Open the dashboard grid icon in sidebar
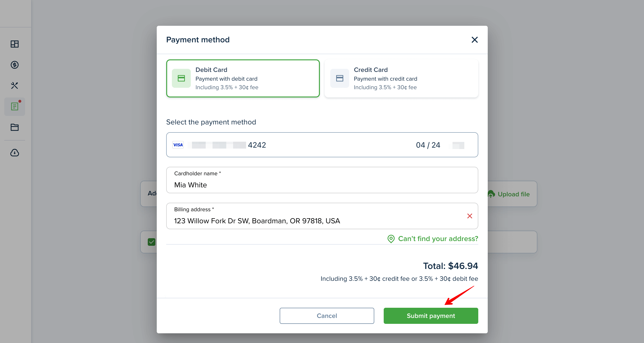 click(14, 44)
